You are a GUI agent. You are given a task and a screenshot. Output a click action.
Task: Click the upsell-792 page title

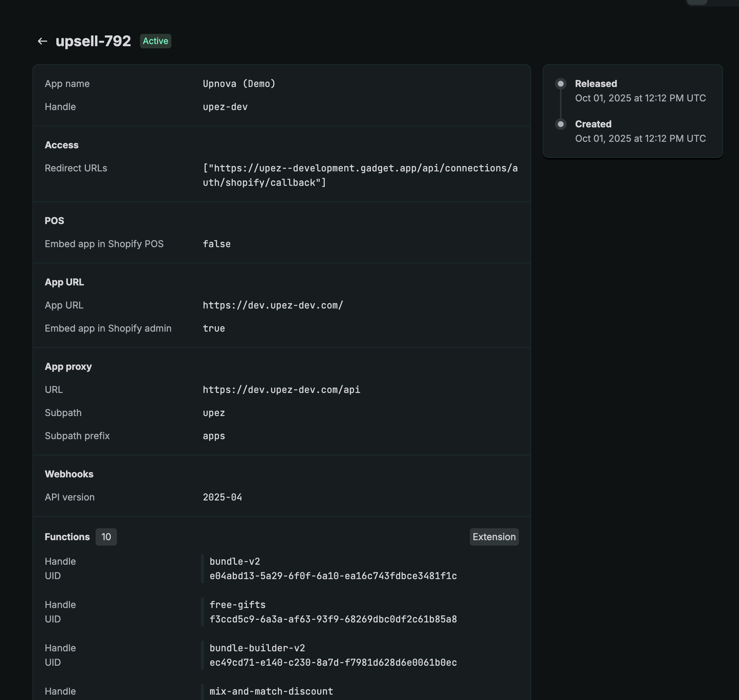(93, 41)
